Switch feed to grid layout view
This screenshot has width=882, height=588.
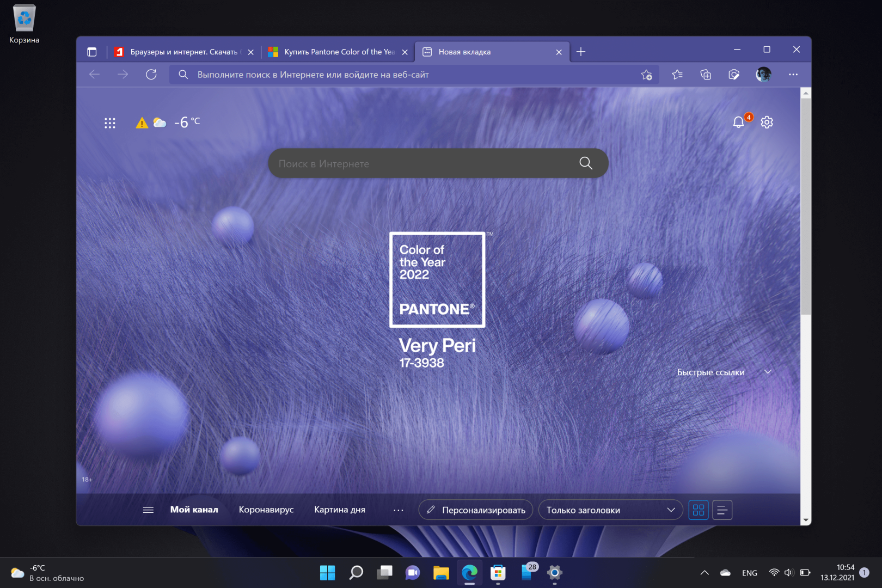(x=699, y=510)
